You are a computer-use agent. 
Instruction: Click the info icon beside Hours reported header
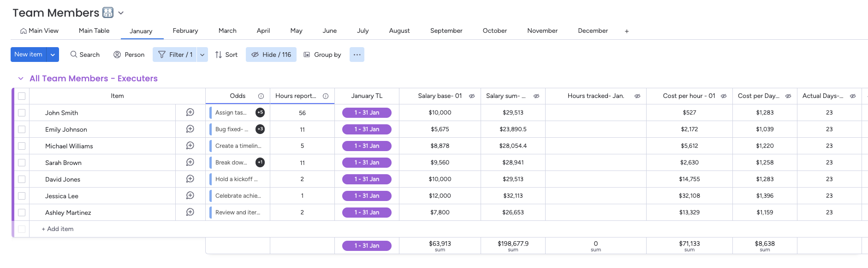(x=326, y=96)
